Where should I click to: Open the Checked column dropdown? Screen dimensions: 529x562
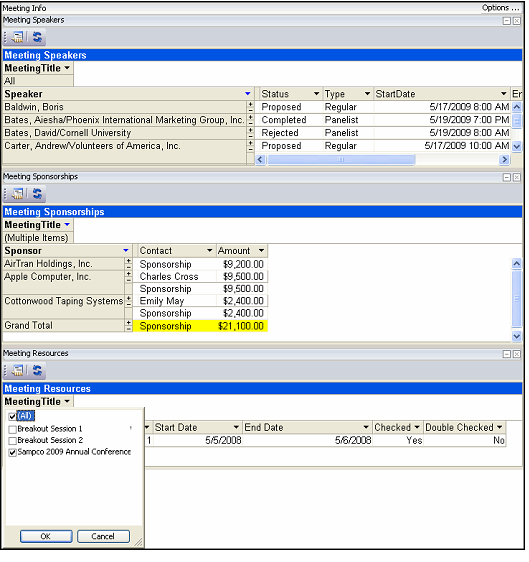[417, 428]
